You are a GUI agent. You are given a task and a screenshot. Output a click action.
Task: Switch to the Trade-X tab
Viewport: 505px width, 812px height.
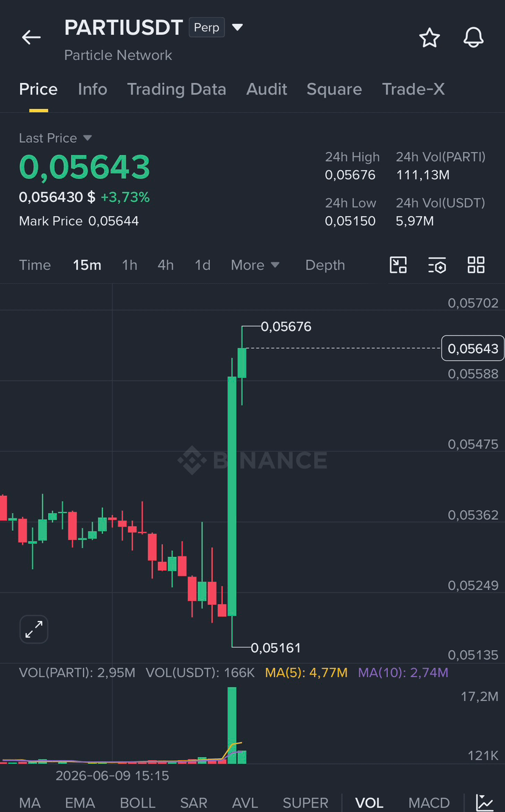pos(414,89)
